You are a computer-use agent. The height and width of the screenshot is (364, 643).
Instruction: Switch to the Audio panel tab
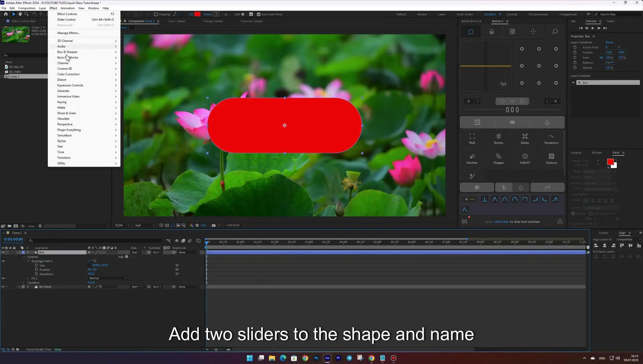pyautogui.click(x=611, y=21)
